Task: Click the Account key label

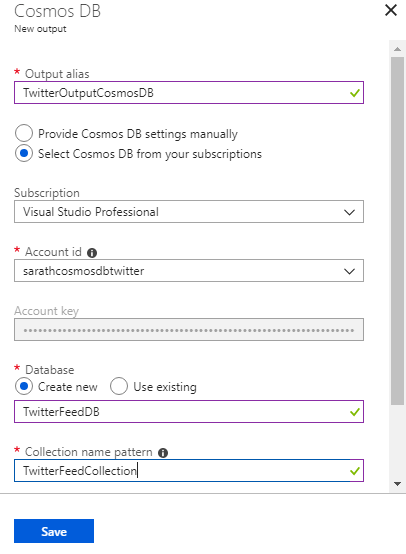Action: (46, 311)
